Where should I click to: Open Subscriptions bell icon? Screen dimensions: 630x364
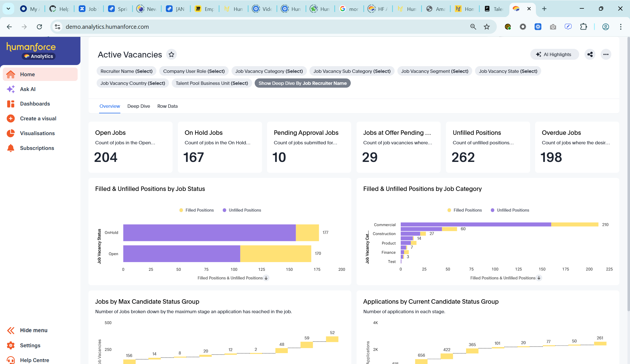tap(11, 148)
